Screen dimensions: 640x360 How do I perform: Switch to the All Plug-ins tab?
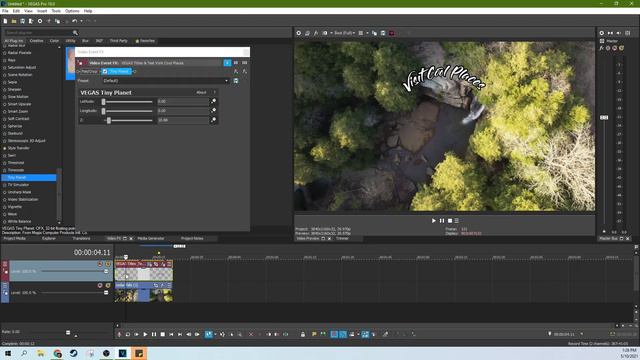pos(14,41)
